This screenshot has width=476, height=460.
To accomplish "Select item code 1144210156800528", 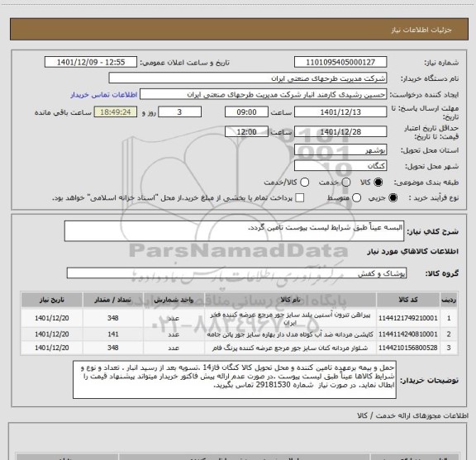I will (408, 348).
